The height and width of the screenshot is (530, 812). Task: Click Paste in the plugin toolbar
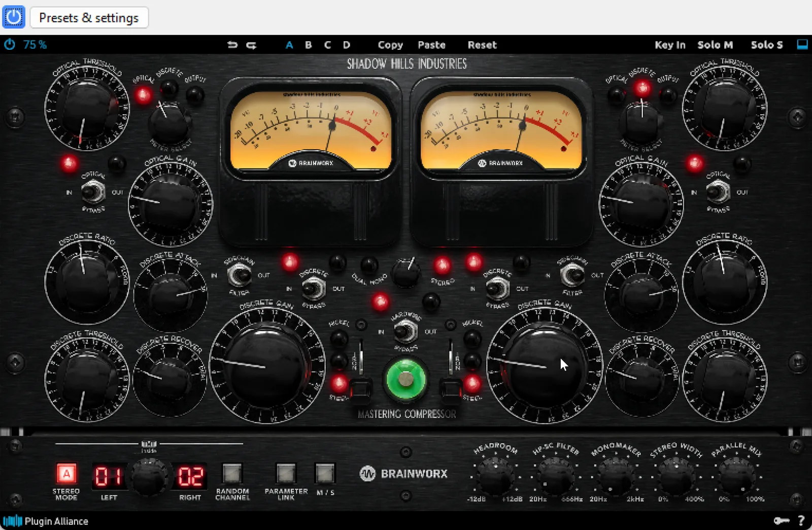(431, 45)
